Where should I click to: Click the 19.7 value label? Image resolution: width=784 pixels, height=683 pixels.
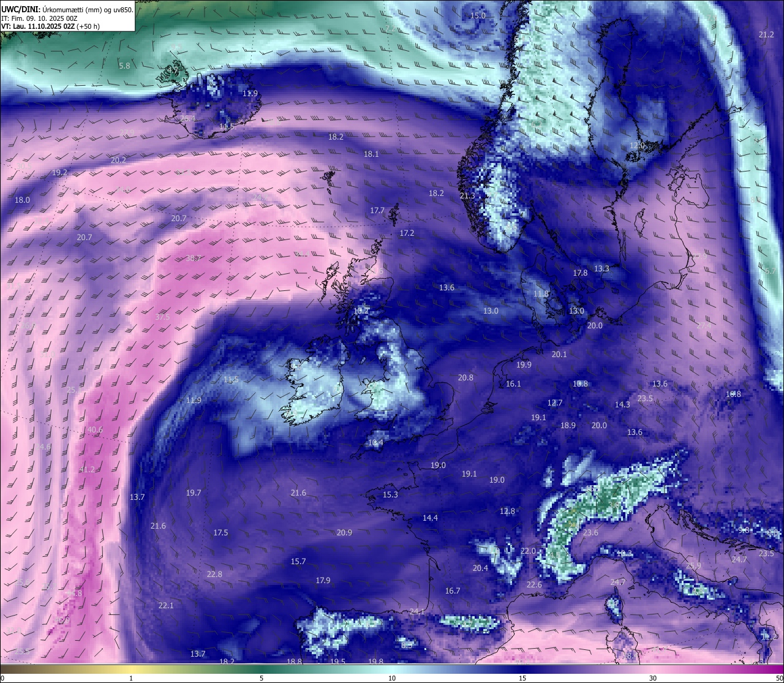click(194, 493)
